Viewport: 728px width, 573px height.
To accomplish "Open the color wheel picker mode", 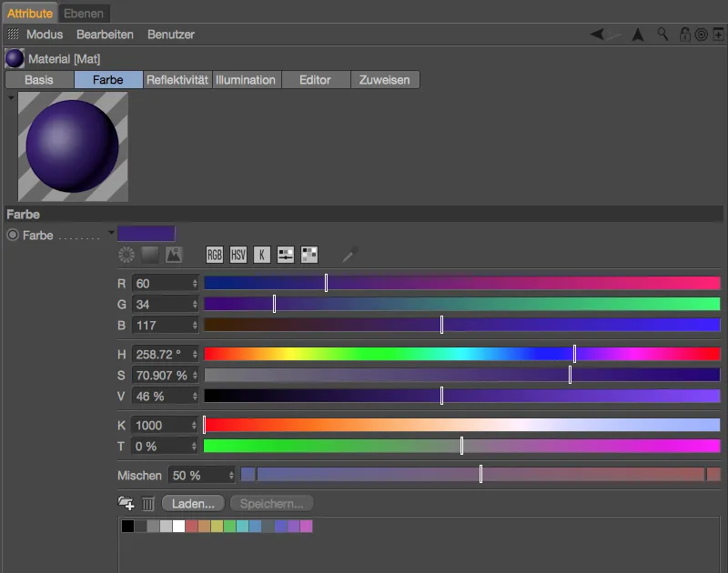I will pyautogui.click(x=126, y=255).
